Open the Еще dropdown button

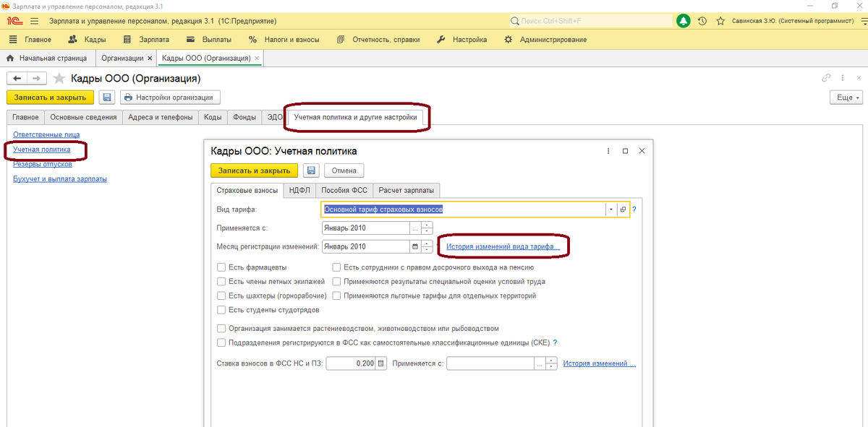tap(846, 97)
